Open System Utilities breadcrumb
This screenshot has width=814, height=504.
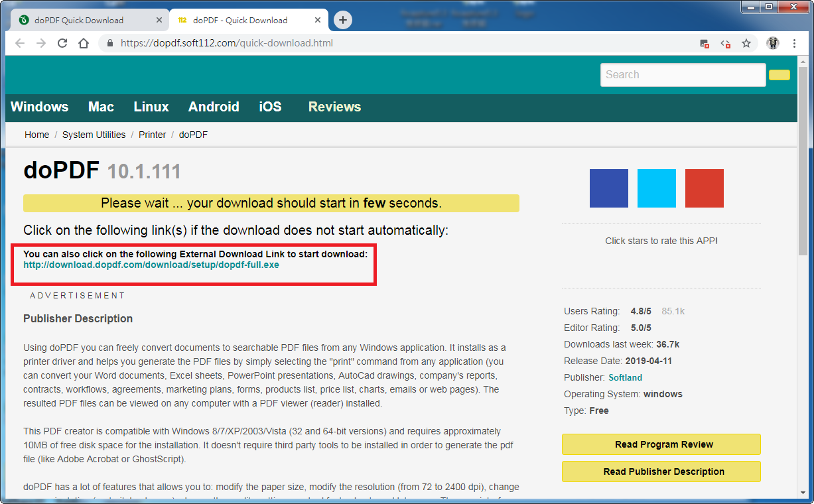point(94,135)
